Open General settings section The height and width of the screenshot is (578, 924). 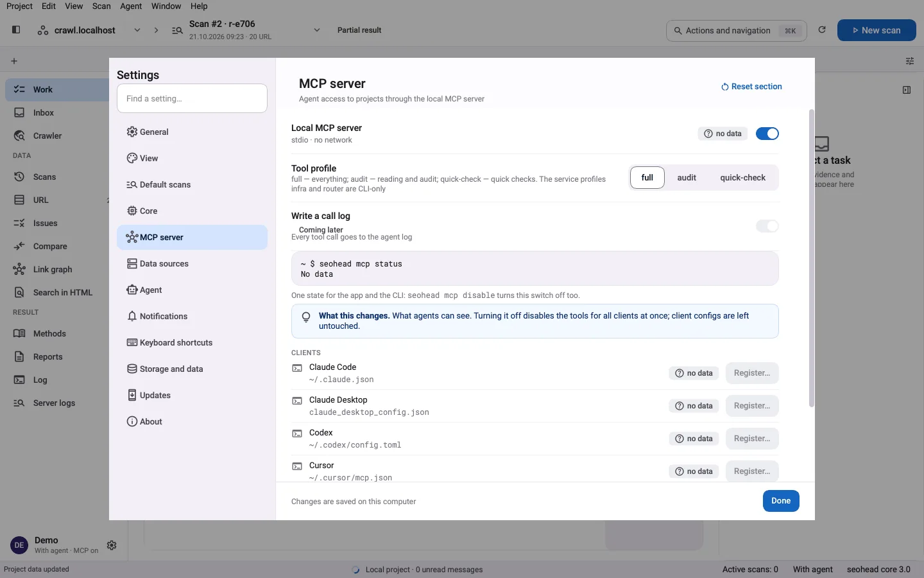point(192,132)
